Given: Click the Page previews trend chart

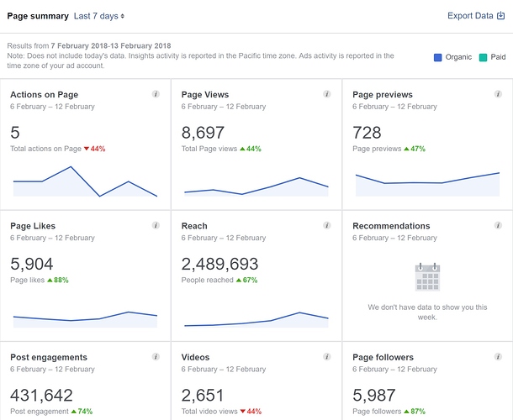Looking at the screenshot, I should (427, 182).
